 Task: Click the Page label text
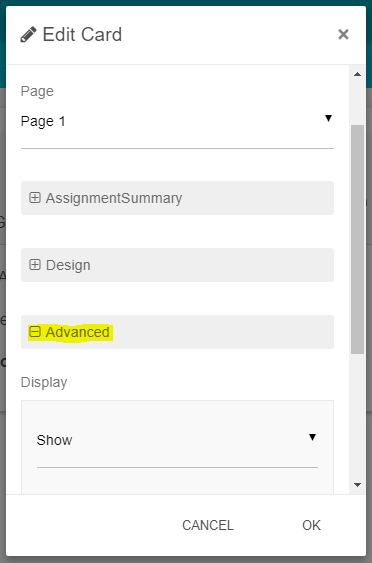[37, 91]
